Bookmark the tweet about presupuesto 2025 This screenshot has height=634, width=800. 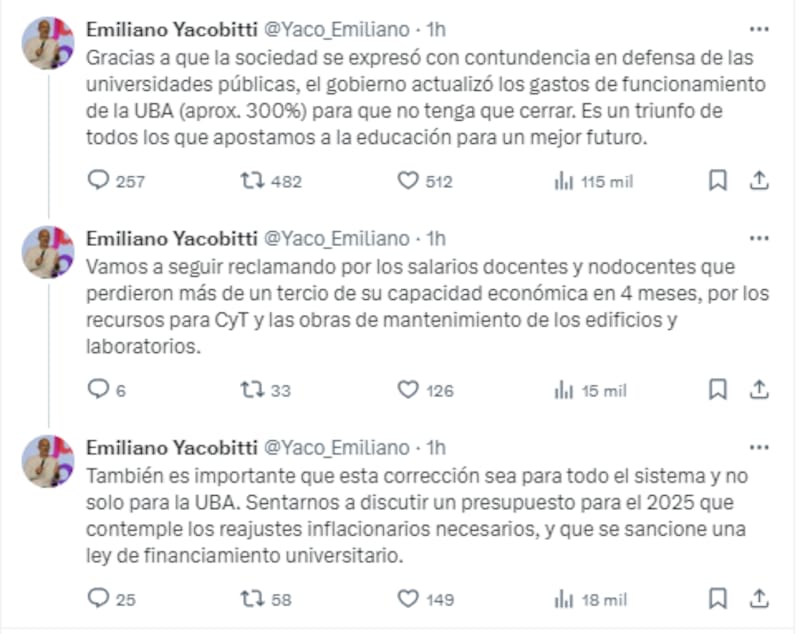click(717, 599)
